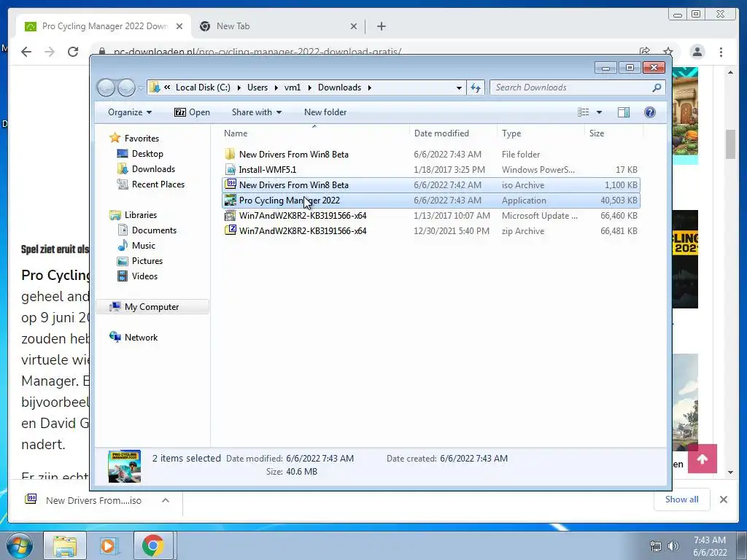
Task: Close the Pro Cycling Manager Chrome tab
Action: pyautogui.click(x=179, y=27)
